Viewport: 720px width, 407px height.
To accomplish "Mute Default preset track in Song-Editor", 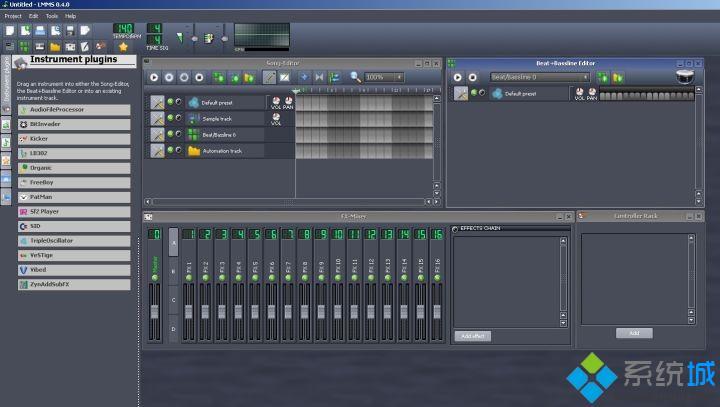I will [170, 102].
